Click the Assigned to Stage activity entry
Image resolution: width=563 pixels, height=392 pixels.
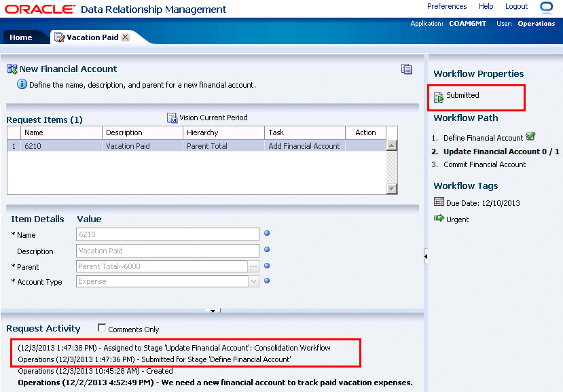point(174,348)
